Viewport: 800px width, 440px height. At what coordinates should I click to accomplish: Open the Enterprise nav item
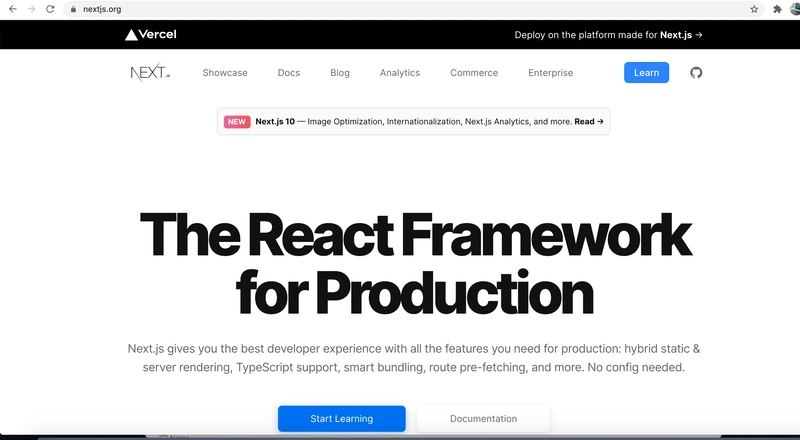(x=551, y=73)
